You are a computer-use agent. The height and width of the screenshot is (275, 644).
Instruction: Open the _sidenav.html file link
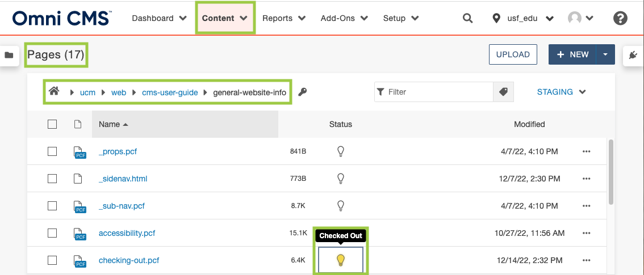coord(123,179)
